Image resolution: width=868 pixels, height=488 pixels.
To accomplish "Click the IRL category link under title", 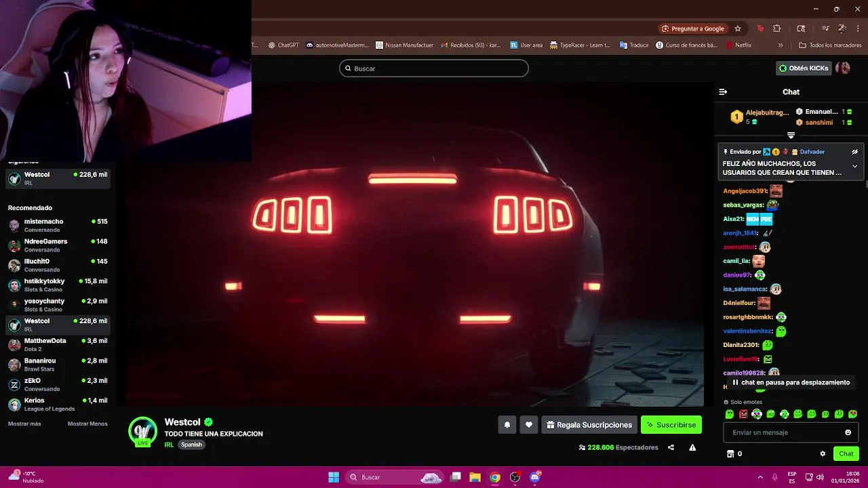I will coord(169,445).
